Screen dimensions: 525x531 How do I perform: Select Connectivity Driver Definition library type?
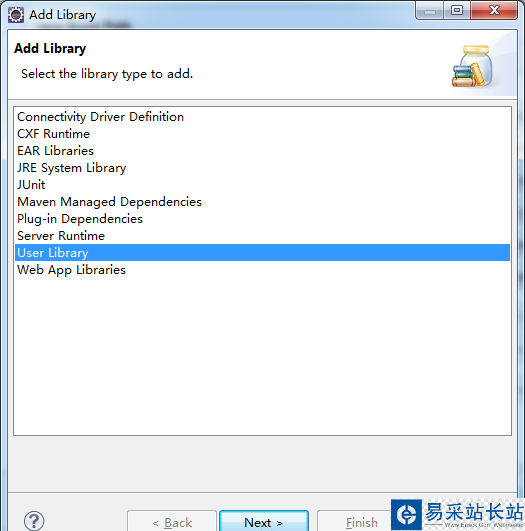(x=262, y=117)
